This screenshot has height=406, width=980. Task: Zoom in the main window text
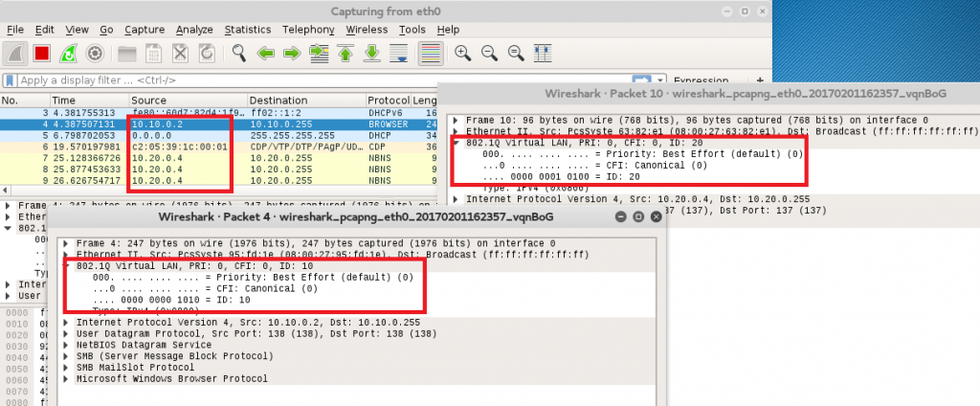click(462, 54)
